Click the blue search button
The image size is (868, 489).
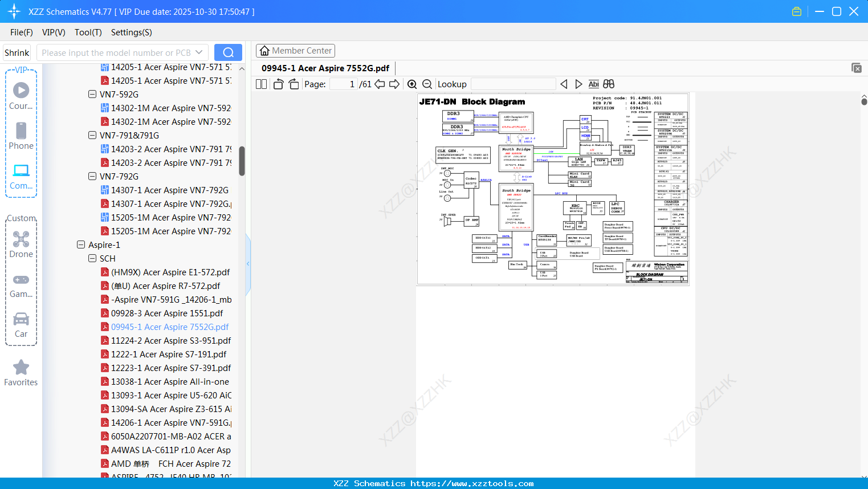click(228, 52)
